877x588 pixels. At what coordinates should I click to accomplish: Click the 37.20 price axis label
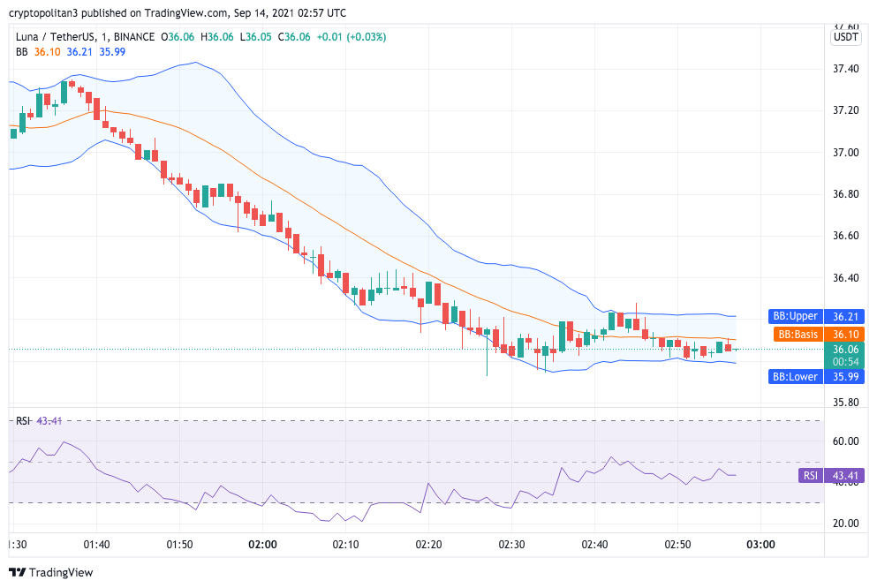846,110
